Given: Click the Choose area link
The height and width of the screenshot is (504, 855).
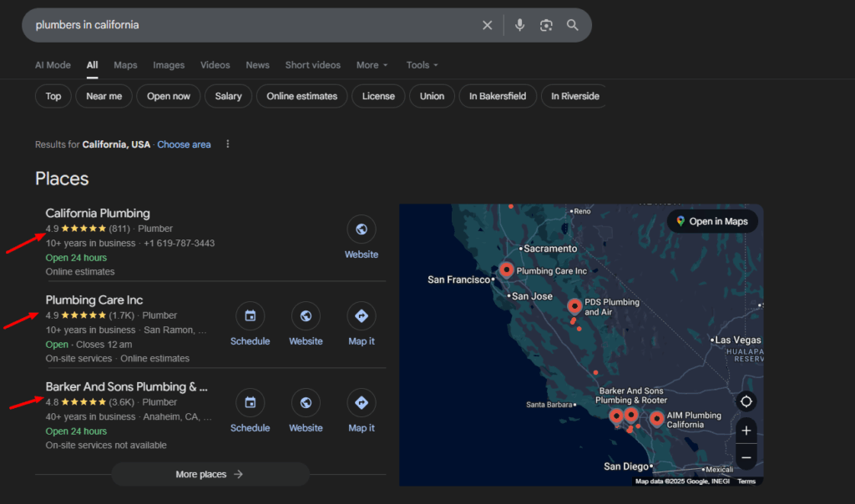Looking at the screenshot, I should coord(184,144).
